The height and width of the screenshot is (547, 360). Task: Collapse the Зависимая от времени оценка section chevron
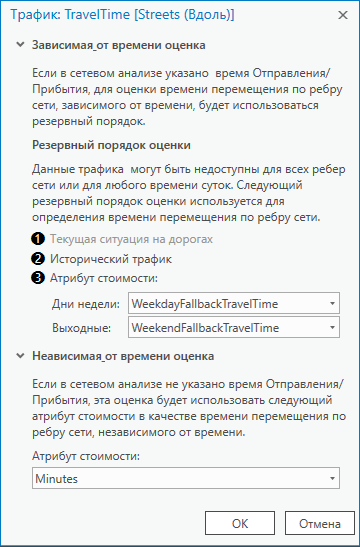coord(21,45)
